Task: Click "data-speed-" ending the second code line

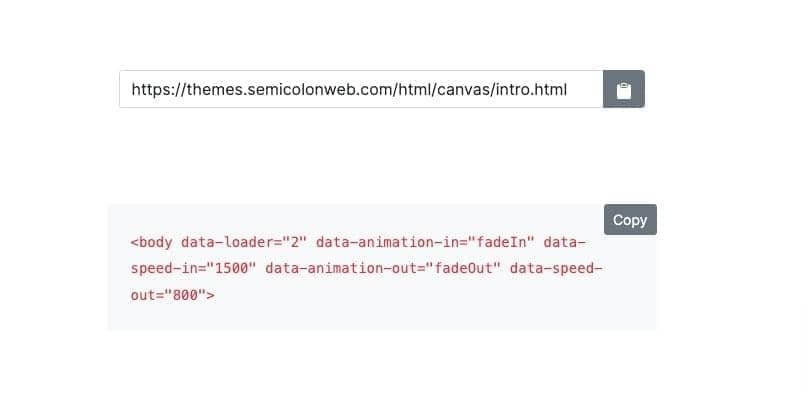Action: [556, 269]
